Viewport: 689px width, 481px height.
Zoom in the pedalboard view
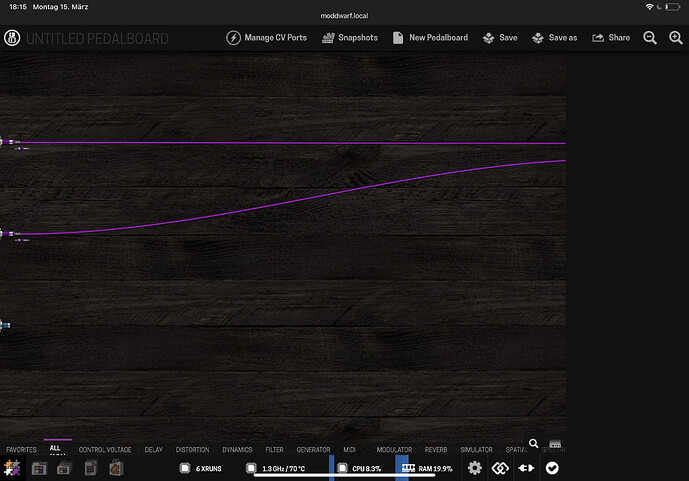tap(676, 38)
